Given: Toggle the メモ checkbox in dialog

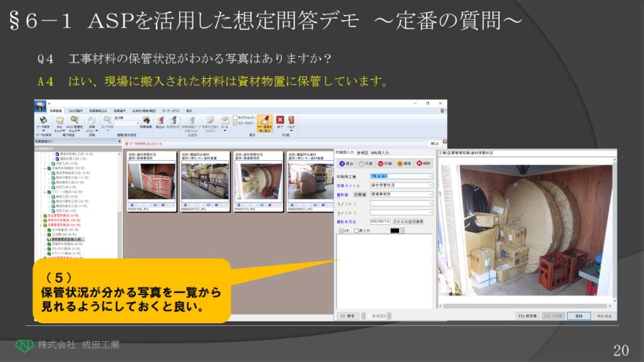Looking at the screenshot, I should 341,231.
